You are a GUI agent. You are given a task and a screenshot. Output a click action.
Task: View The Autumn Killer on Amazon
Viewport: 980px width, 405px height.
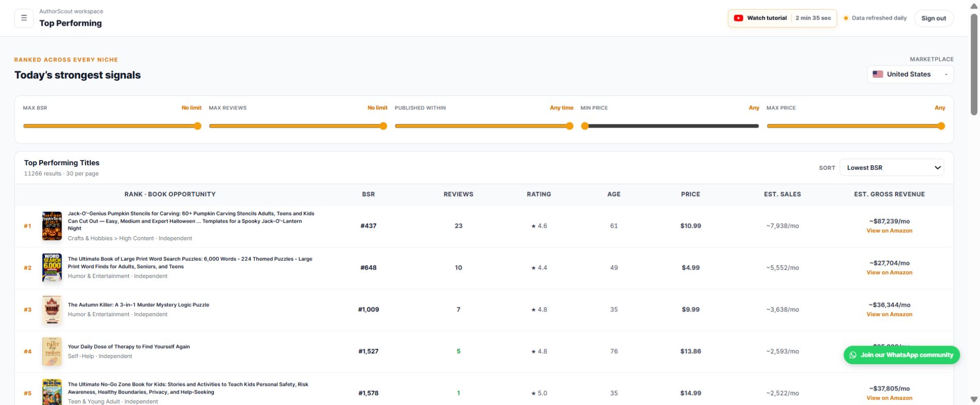point(889,315)
